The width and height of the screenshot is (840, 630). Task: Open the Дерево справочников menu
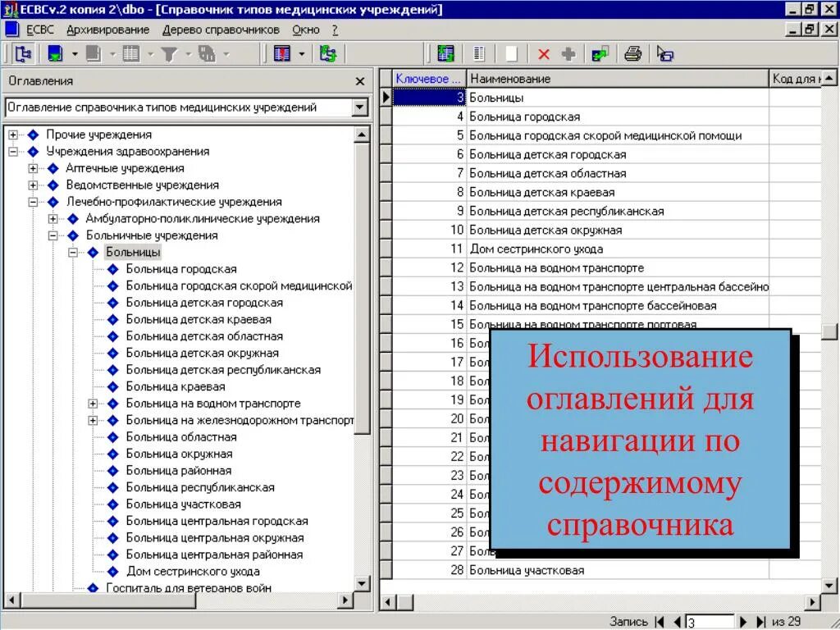(221, 30)
